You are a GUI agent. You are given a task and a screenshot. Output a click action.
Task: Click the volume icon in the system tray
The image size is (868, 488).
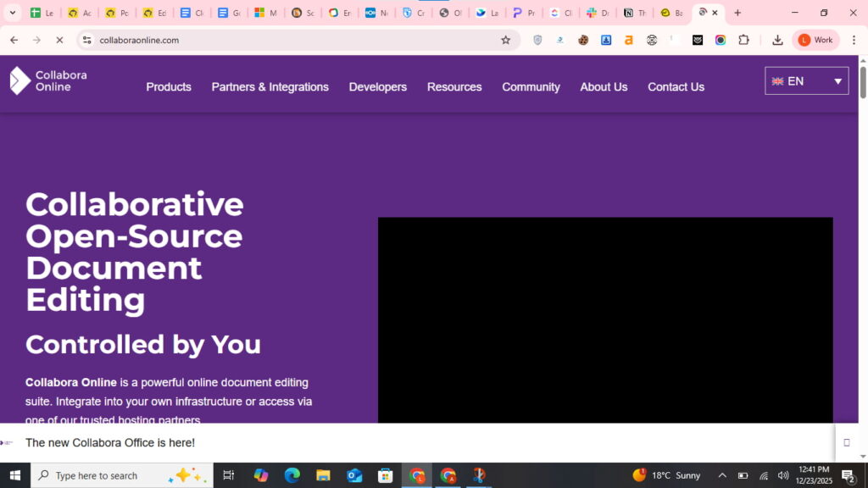point(783,475)
